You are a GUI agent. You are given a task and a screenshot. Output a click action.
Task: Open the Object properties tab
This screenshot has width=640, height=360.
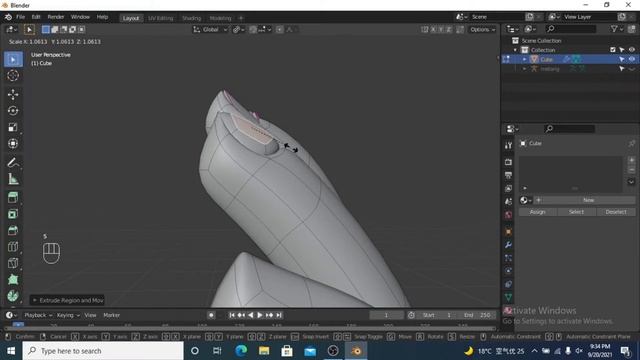coord(508,231)
